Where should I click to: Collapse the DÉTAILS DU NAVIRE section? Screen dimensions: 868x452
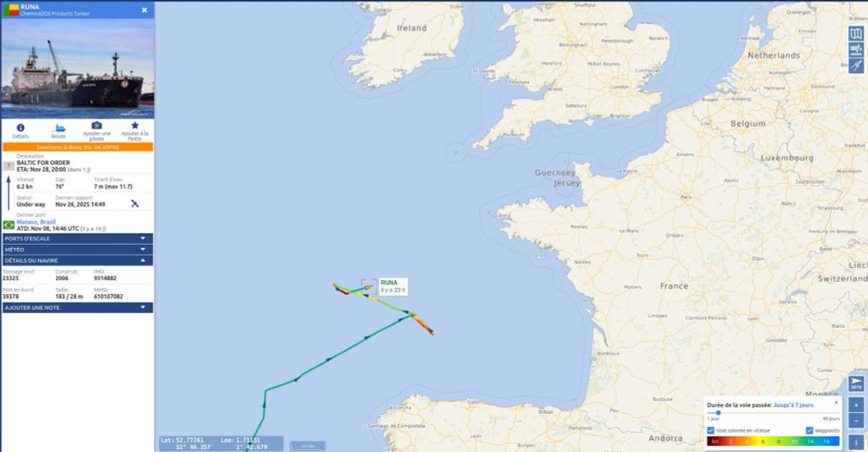pos(77,260)
